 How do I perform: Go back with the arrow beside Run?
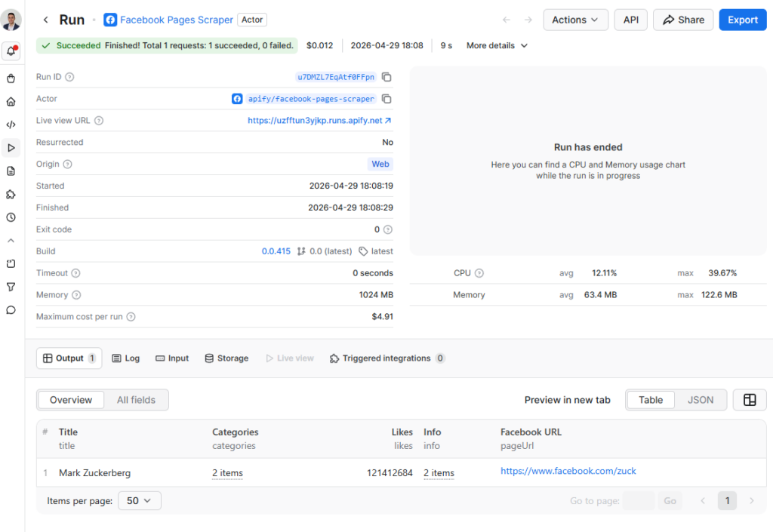click(45, 20)
